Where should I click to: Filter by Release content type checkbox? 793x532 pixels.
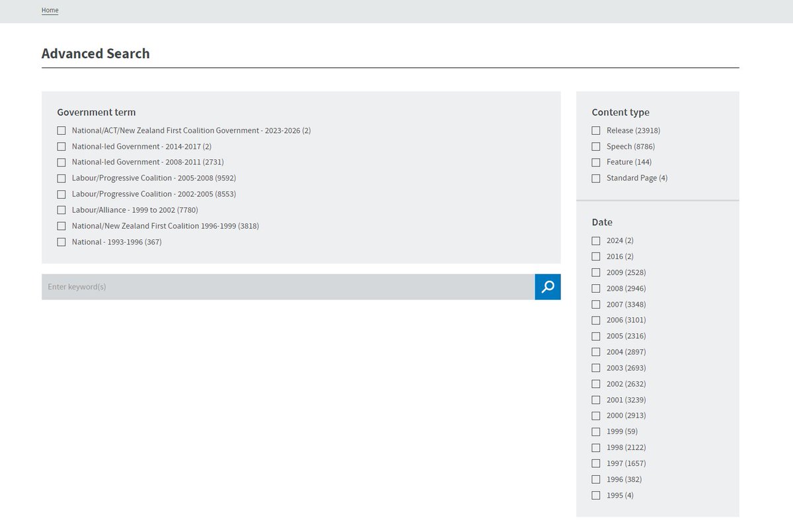pyautogui.click(x=596, y=131)
